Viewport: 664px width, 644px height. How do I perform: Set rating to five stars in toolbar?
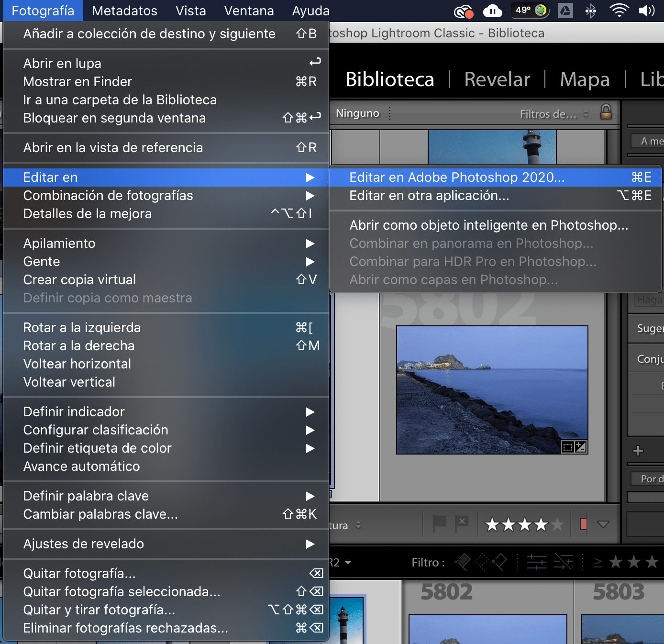557,525
